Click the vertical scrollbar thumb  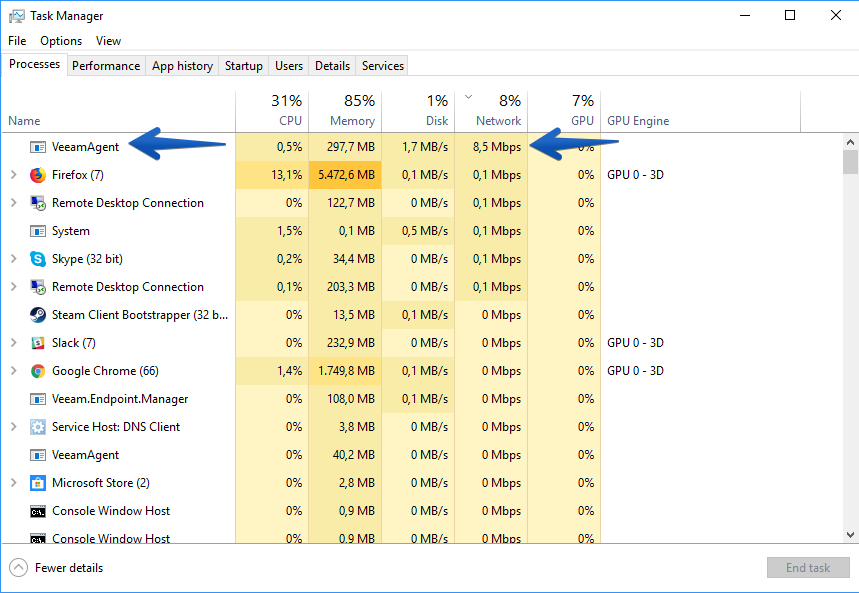click(850, 162)
